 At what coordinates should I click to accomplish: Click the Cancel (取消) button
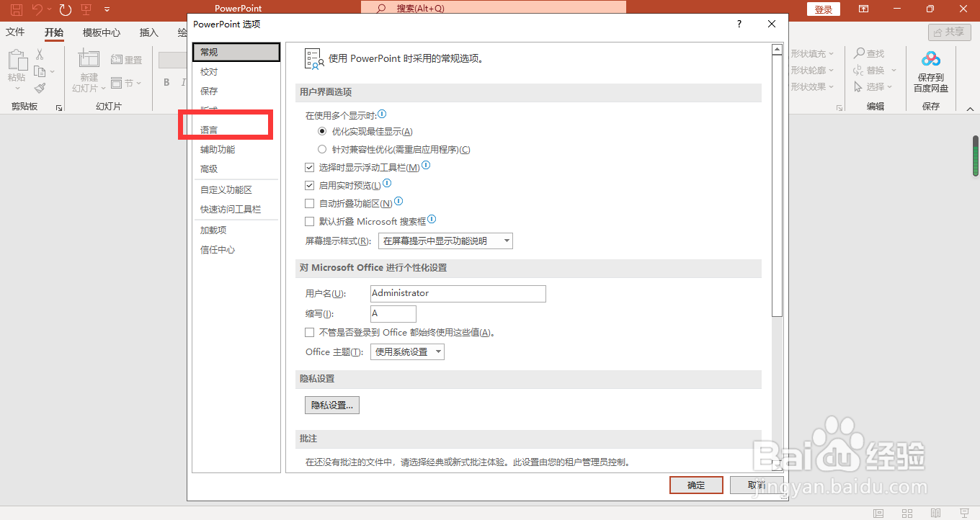coord(757,485)
